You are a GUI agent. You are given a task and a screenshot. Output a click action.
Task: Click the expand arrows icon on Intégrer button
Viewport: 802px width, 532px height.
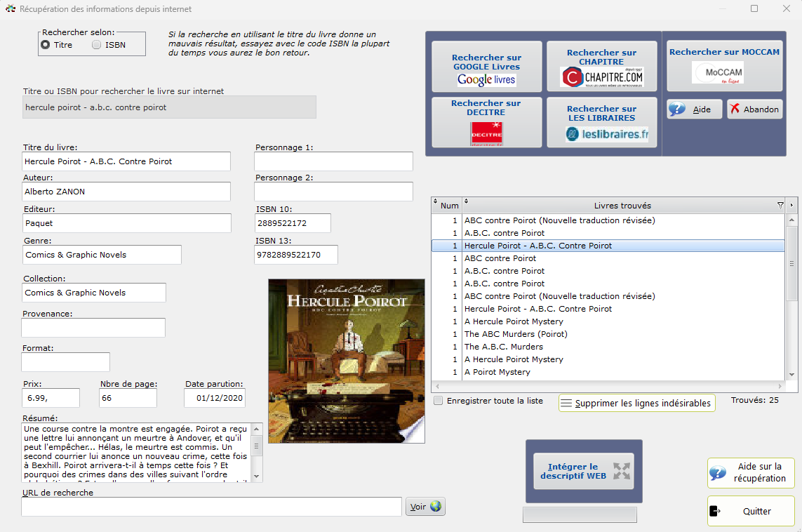point(622,471)
